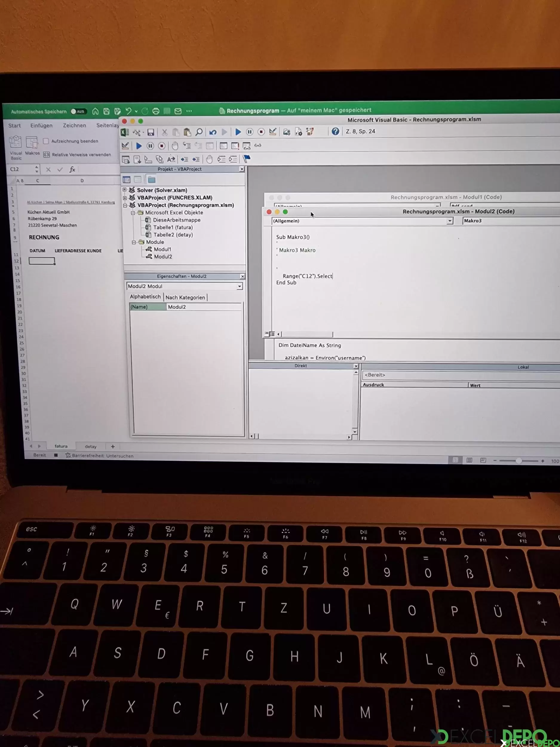Collapse the Microsoft Excel Objekte folder
This screenshot has height=747, width=560.
133,213
